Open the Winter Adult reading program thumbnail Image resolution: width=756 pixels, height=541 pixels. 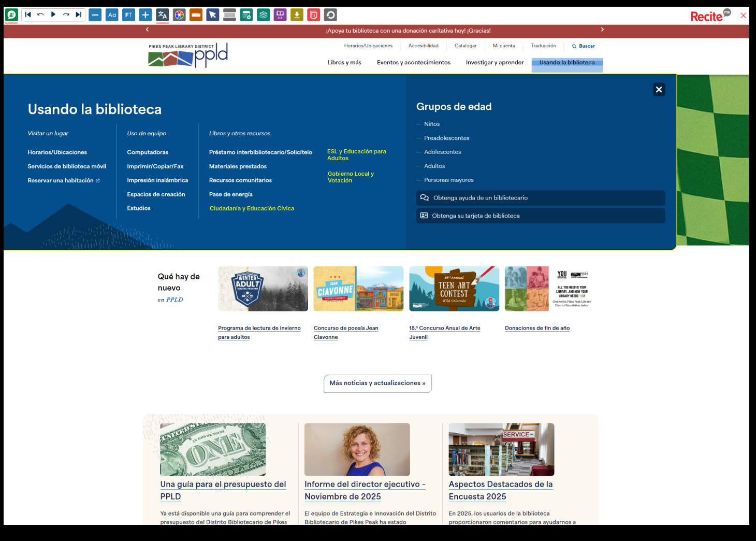pyautogui.click(x=263, y=289)
